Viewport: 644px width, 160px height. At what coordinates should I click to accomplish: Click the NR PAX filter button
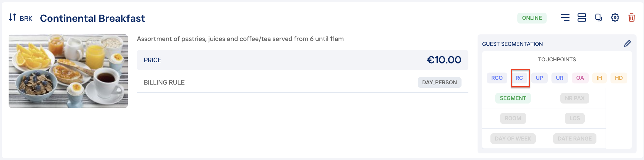point(575,98)
